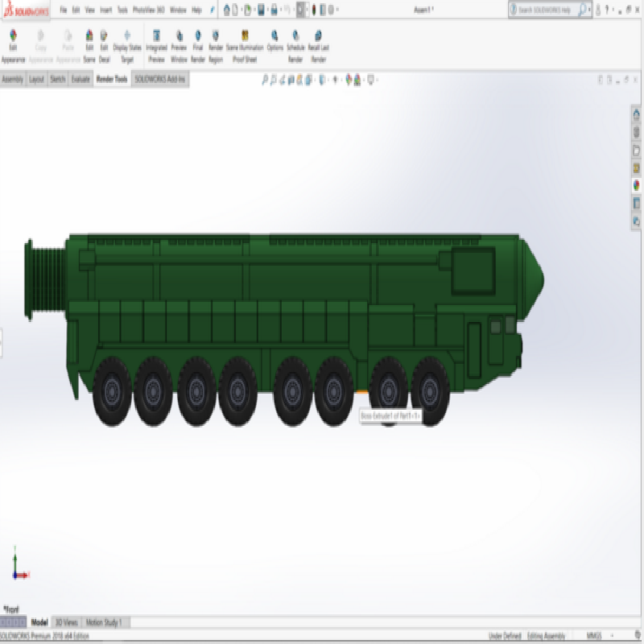The width and height of the screenshot is (644, 644).
Task: Toggle the Preview Window
Action: (179, 46)
